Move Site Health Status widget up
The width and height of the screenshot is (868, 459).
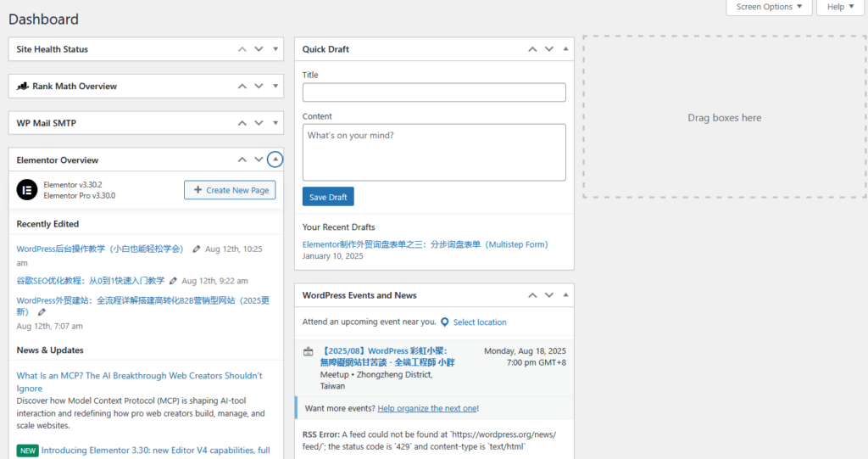point(242,49)
